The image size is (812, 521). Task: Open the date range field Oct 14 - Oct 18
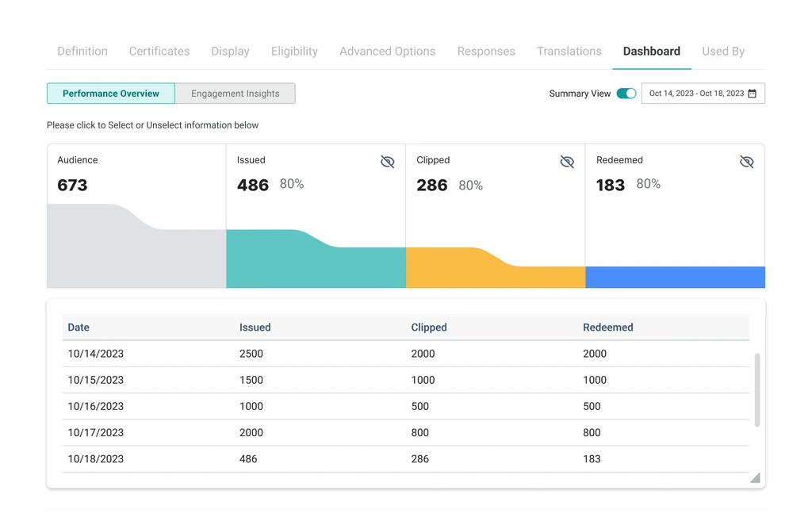pyautogui.click(x=703, y=94)
